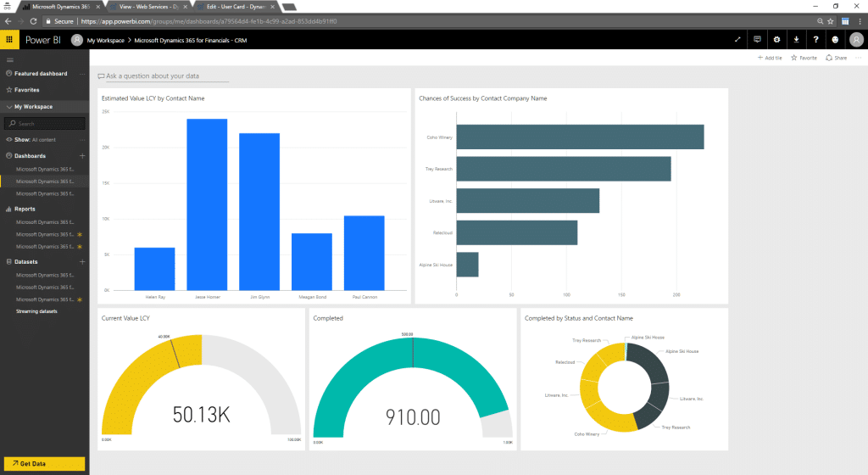Image resolution: width=868 pixels, height=475 pixels.
Task: Open the dashboard's more options ellipsis
Action: point(858,58)
